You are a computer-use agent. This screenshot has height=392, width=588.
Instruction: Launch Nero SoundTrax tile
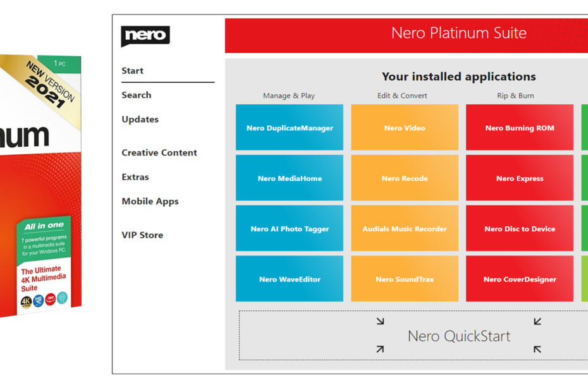coord(405,279)
